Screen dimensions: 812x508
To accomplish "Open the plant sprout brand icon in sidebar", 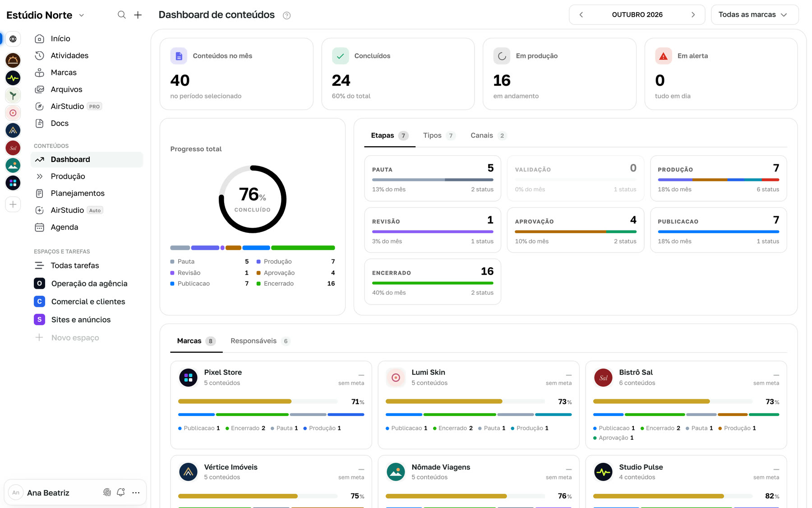I will pos(13,95).
